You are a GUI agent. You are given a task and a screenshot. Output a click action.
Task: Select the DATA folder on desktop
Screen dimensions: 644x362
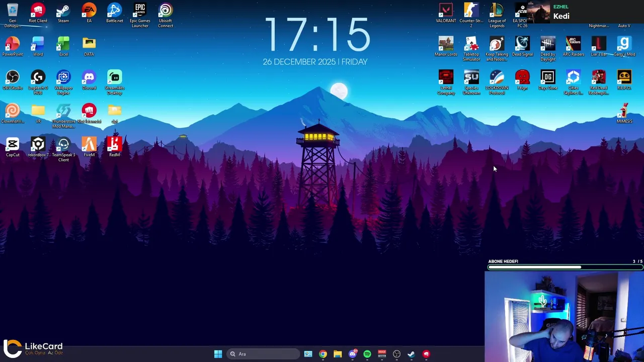(x=89, y=46)
